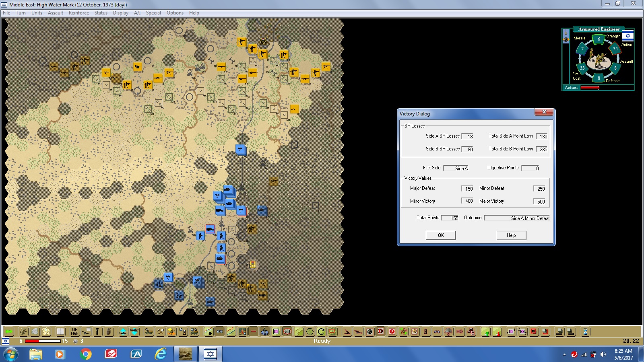
Task: Click the Major Defeat value field
Action: (468, 189)
